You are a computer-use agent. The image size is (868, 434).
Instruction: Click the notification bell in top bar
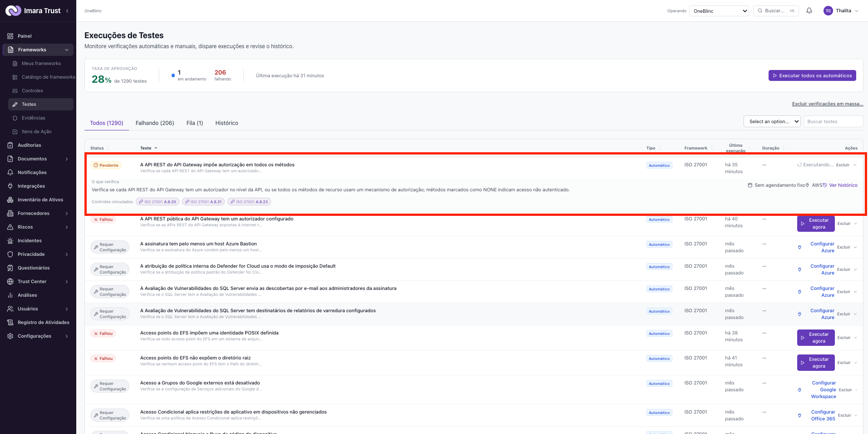[x=809, y=10]
